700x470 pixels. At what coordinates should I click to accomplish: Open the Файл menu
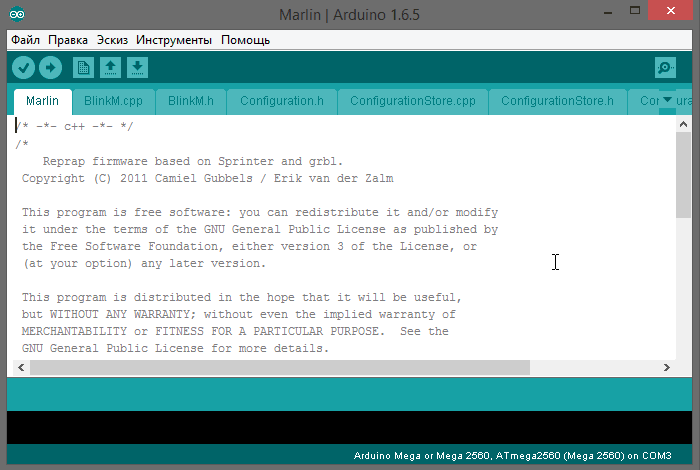25,40
